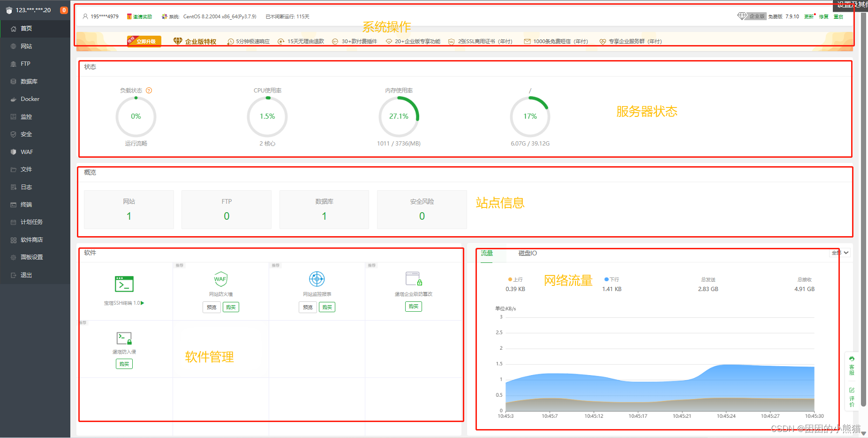This screenshot has height=438, width=868.
Task: Click the 堡塔企业级防篡改 lock window icon
Action: point(414,278)
